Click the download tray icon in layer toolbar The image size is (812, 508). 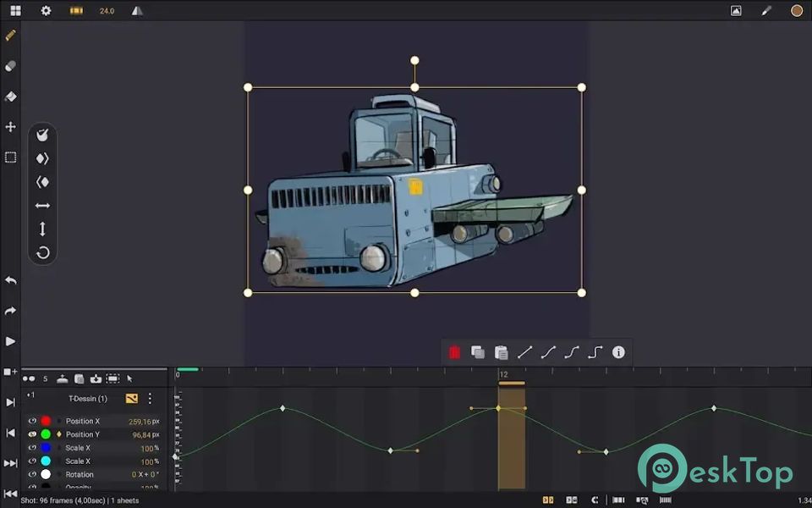click(x=96, y=379)
